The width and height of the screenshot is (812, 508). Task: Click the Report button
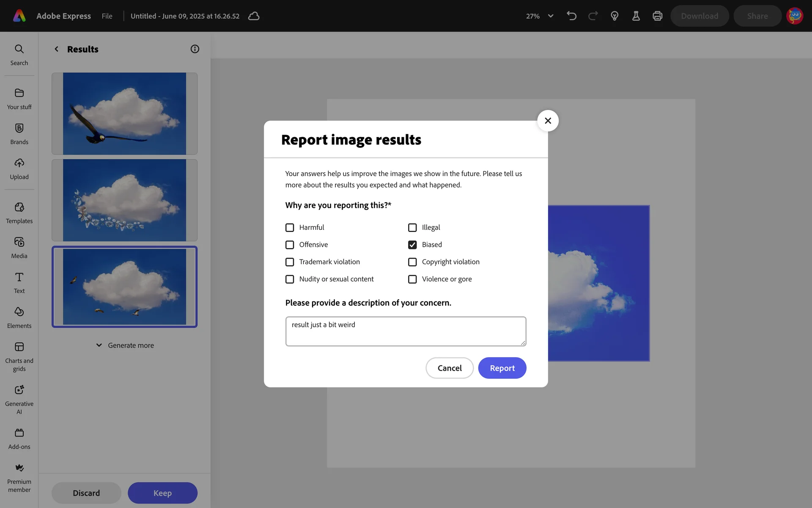point(502,368)
